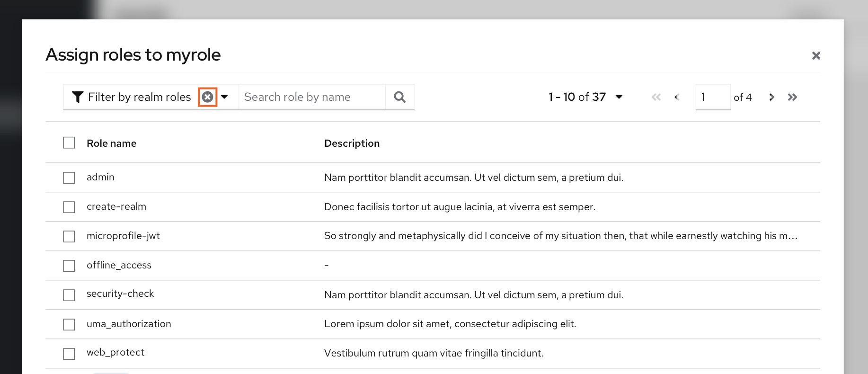Click the uma_authorization role name
This screenshot has width=868, height=374.
pyautogui.click(x=129, y=324)
